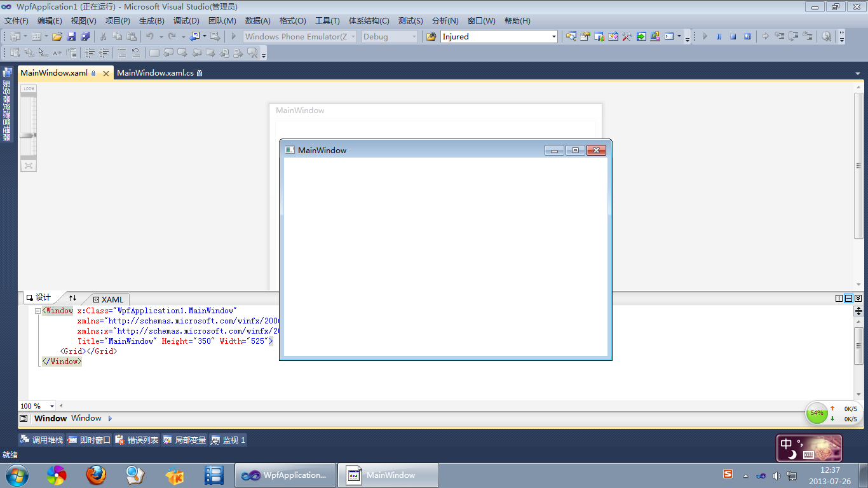The height and width of the screenshot is (488, 868).
Task: Click the Restart debugging icon
Action: tap(747, 37)
